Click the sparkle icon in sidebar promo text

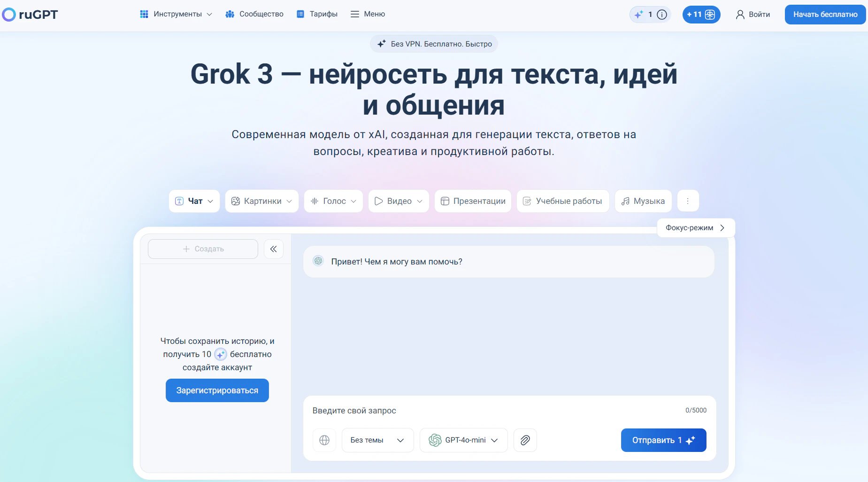(x=221, y=354)
